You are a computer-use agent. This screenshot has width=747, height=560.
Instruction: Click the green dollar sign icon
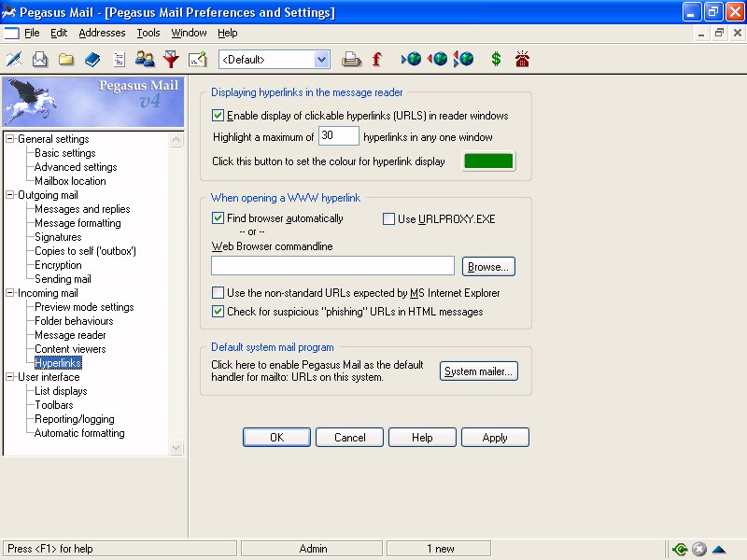[496, 60]
